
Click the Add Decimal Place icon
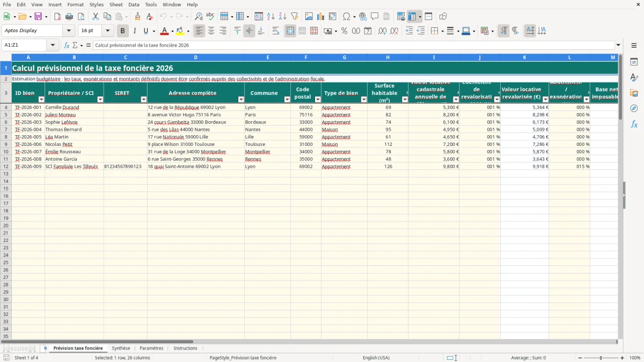click(383, 31)
